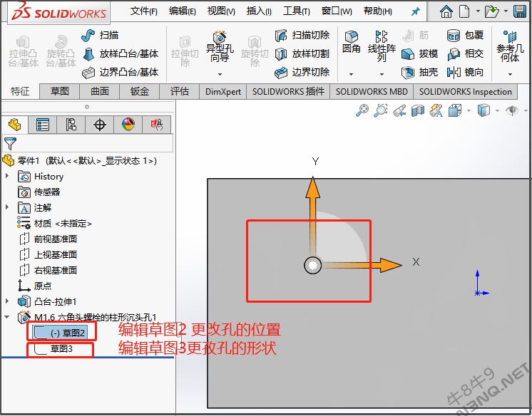
Task: Click the SOLIDWORKS logo button
Action: [x=58, y=13]
